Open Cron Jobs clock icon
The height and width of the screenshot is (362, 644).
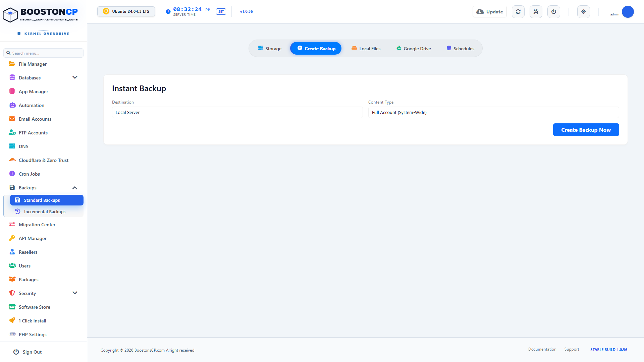[x=12, y=174]
